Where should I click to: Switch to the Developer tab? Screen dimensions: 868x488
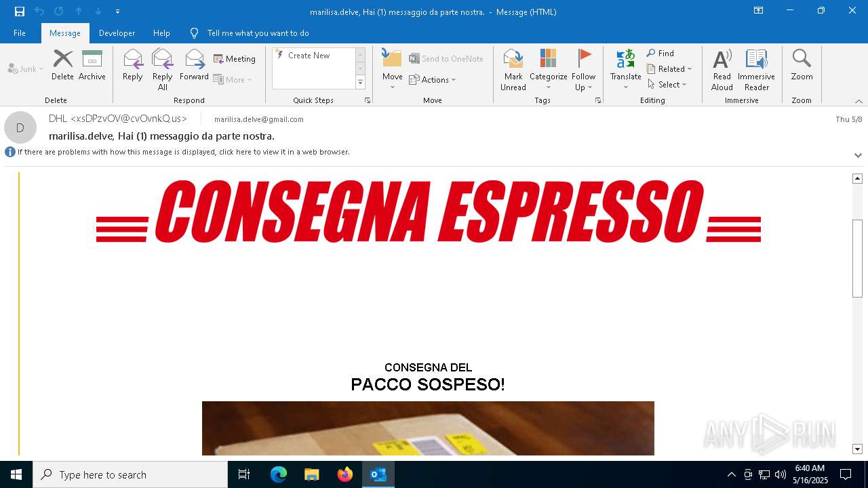tap(117, 33)
